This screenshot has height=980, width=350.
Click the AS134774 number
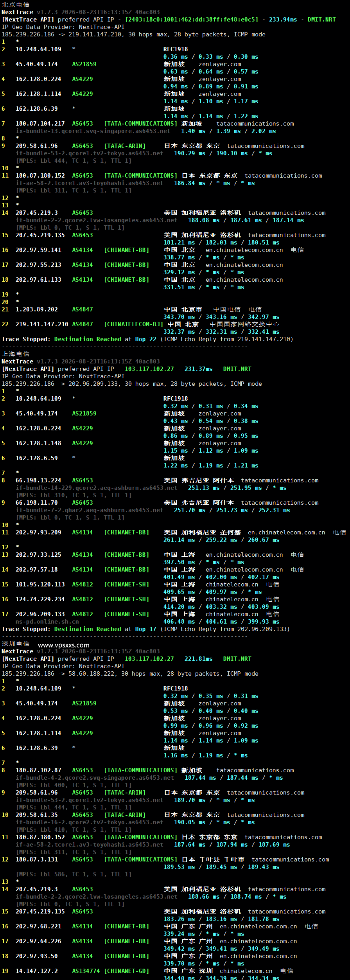86,971
